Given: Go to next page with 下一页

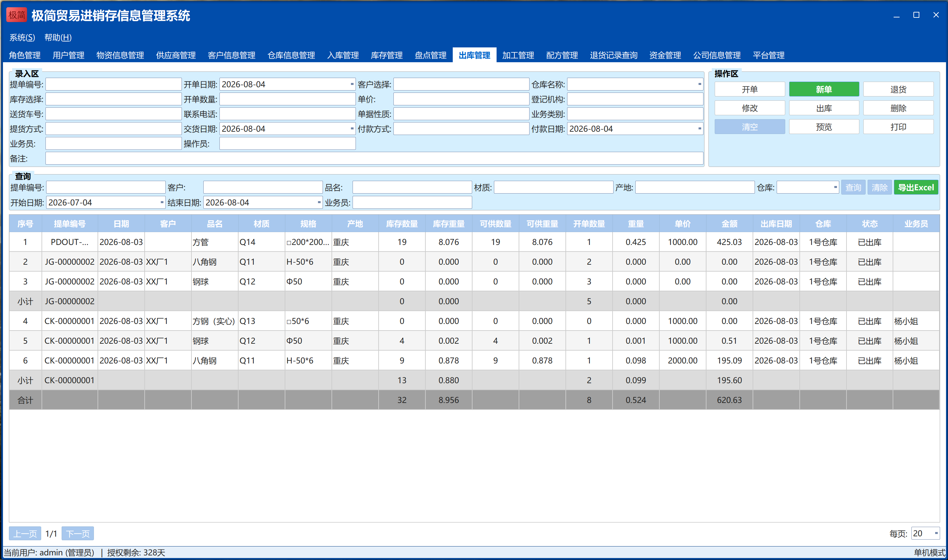Looking at the screenshot, I should (x=78, y=534).
